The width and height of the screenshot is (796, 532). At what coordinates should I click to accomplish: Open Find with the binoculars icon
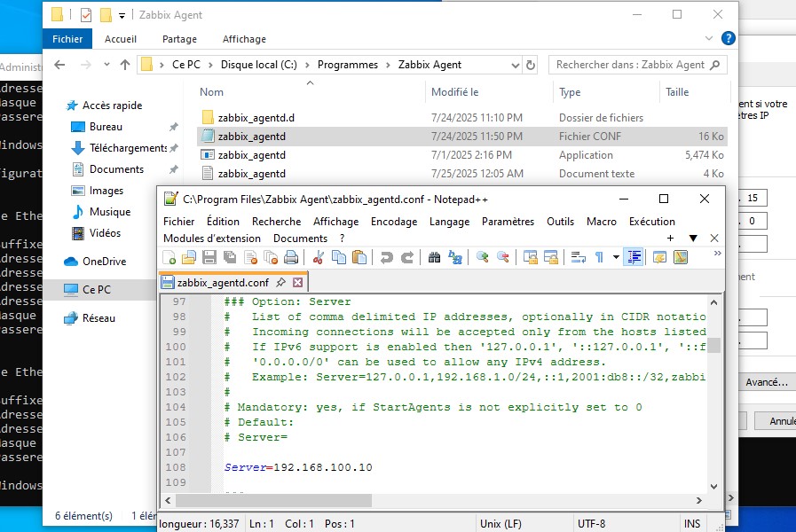point(434,257)
